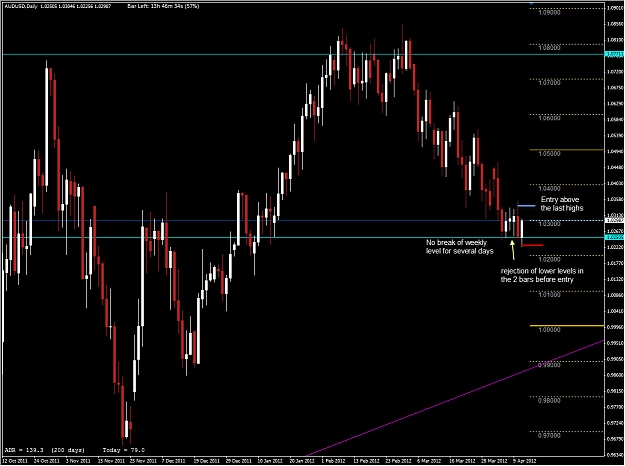The width and height of the screenshot is (625, 466).
Task: Click the 1.00000 parity level label
Action: tap(549, 330)
